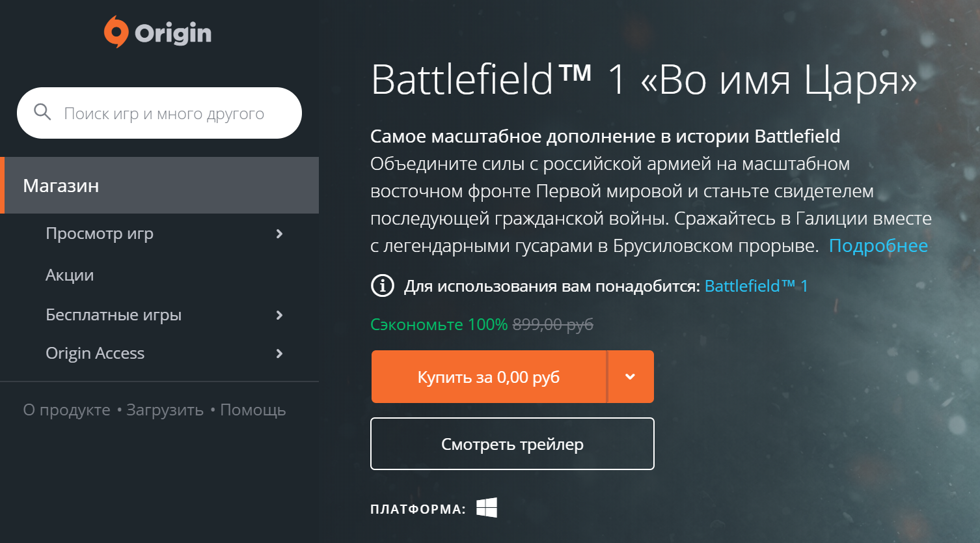Expand Бесплатные игры submenu arrow

pos(279,315)
